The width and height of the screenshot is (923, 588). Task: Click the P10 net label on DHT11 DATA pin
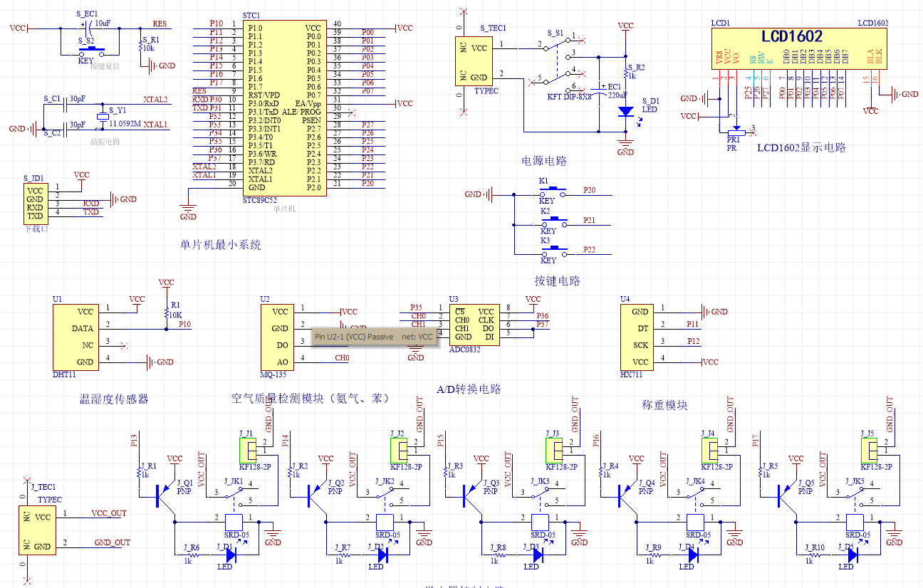184,324
